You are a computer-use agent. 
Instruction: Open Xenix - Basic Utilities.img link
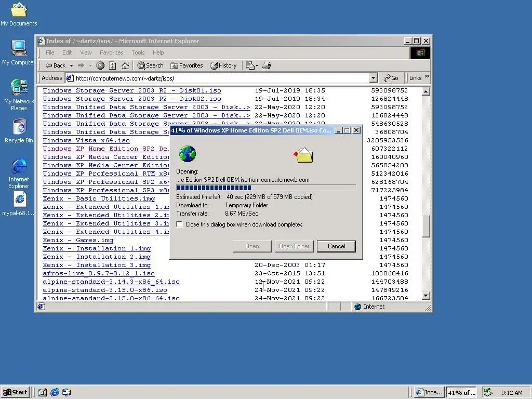[x=99, y=198]
